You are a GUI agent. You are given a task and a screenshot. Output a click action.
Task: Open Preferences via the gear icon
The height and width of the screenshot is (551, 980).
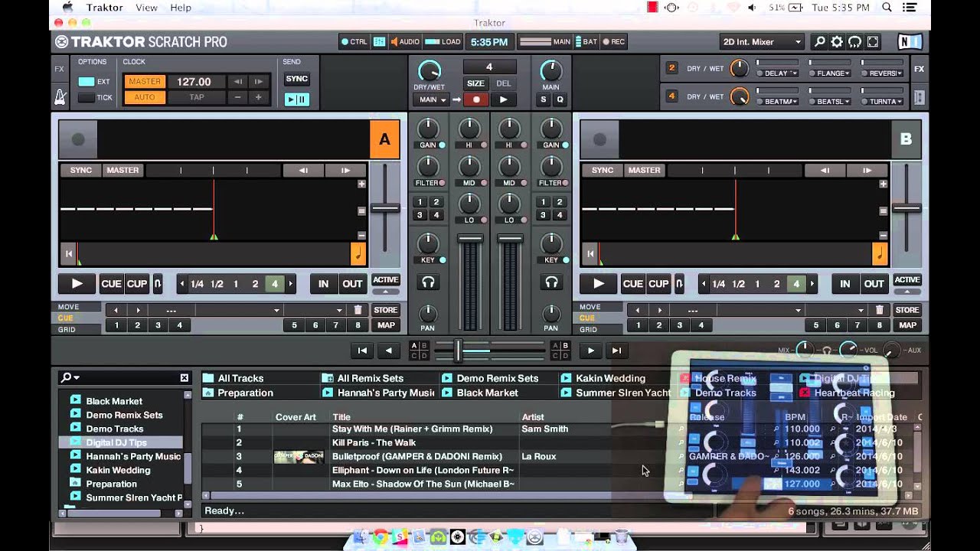[837, 42]
